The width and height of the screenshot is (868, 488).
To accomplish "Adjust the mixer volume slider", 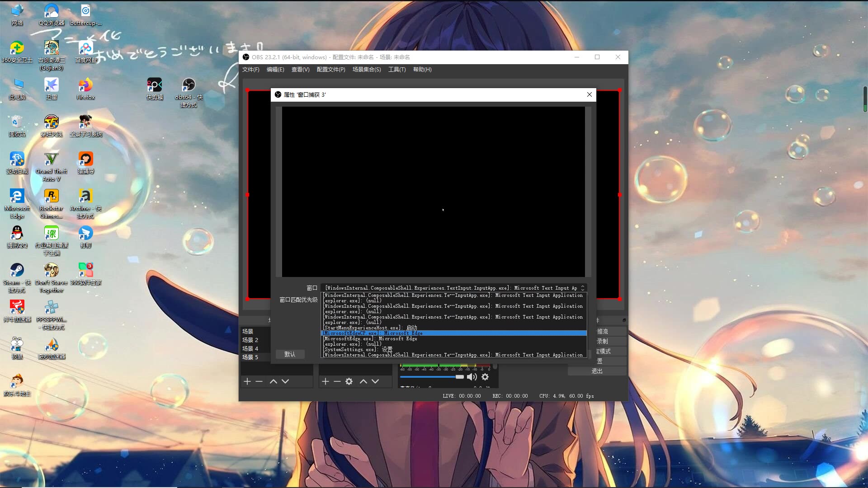I will [432, 377].
